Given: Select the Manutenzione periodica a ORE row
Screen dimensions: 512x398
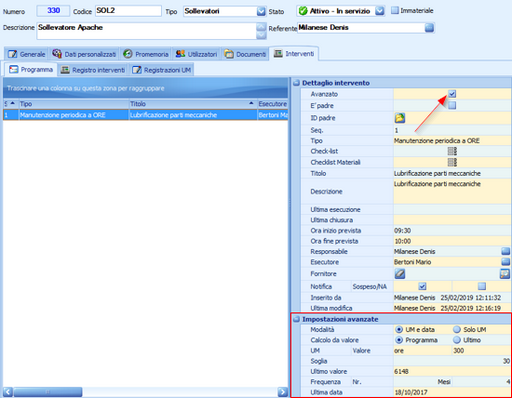Looking at the screenshot, I should click(146, 115).
